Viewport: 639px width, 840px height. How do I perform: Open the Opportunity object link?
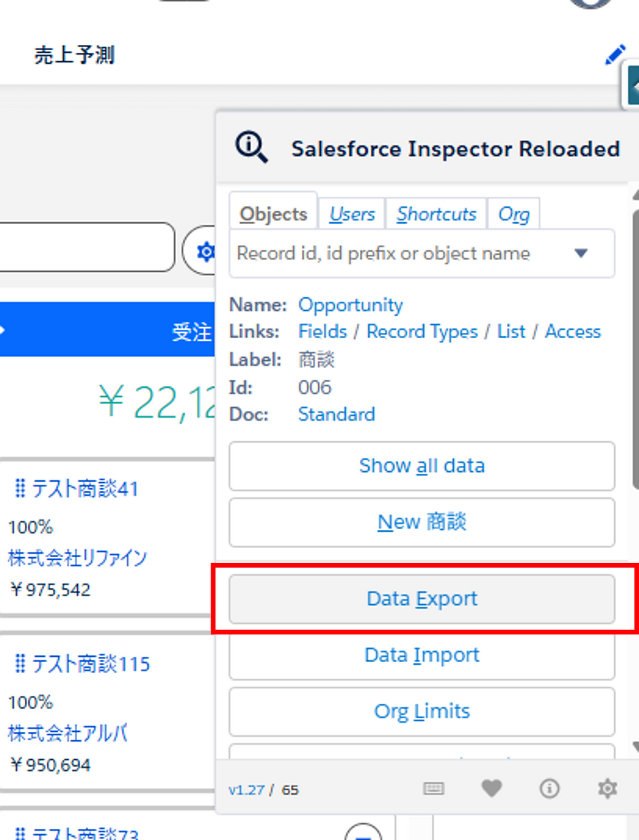click(350, 304)
